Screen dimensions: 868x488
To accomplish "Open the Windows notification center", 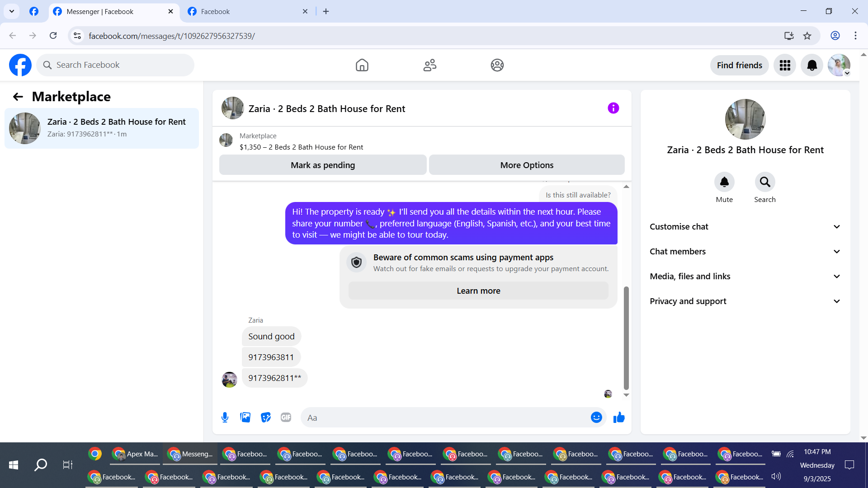I will [849, 465].
